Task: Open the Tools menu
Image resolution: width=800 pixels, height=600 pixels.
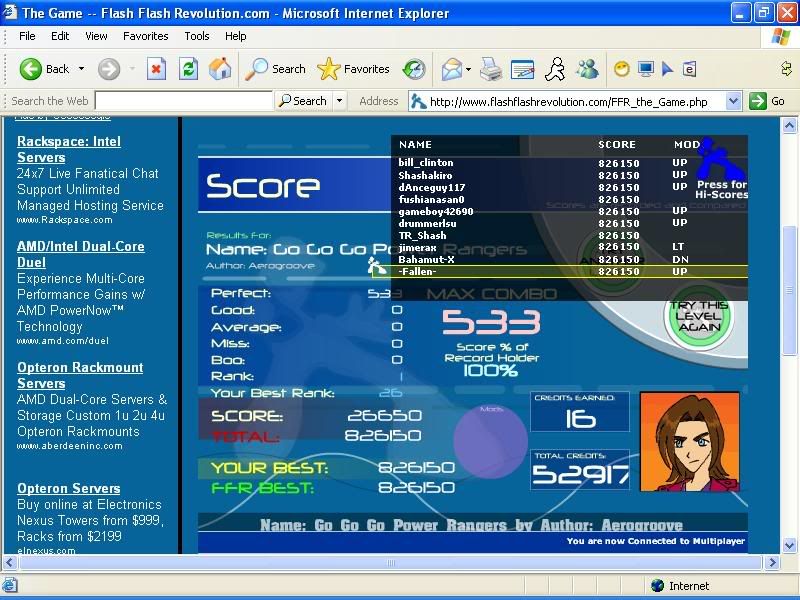Action: coord(197,36)
